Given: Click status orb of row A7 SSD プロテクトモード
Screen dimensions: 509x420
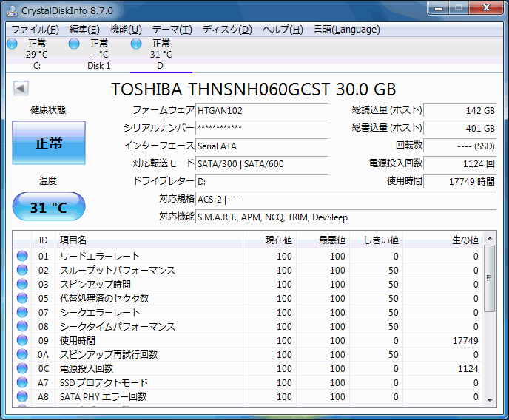Looking at the screenshot, I should 22,382.
